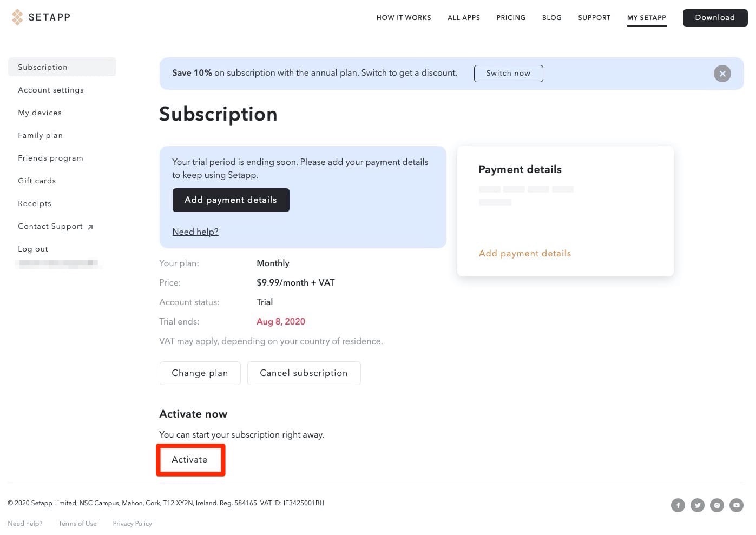Open Setapp's Instagram page icon

pyautogui.click(x=716, y=505)
